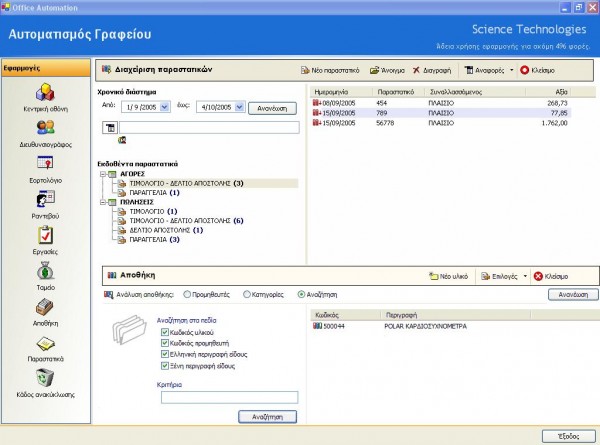Sort by the Ημερομηνία column header

tap(341, 92)
